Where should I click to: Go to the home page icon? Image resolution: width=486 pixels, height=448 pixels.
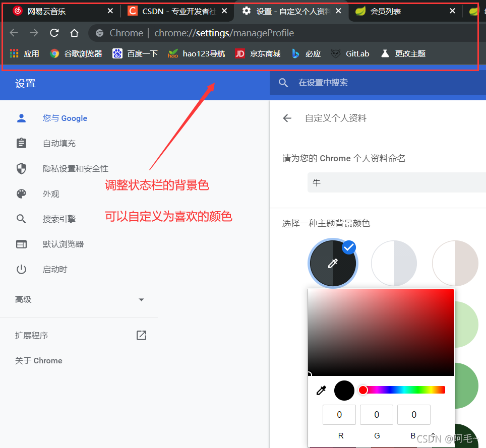[74, 33]
